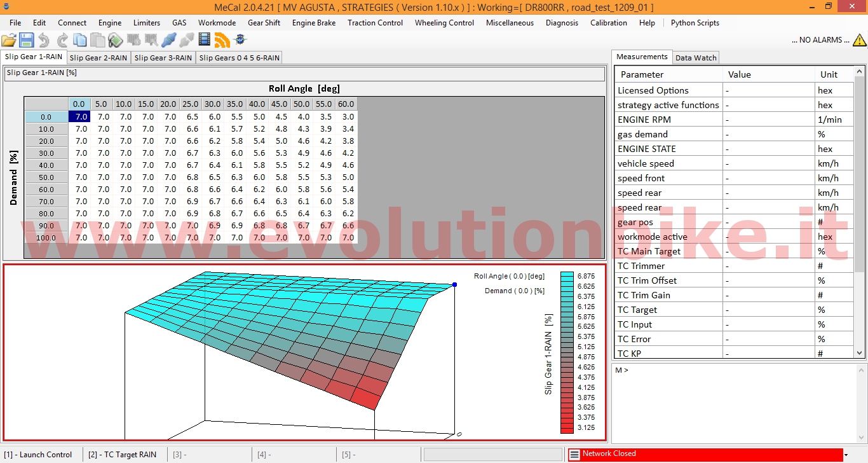The height and width of the screenshot is (463, 868).
Task: Click the save floppy disk icon
Action: click(x=27, y=41)
